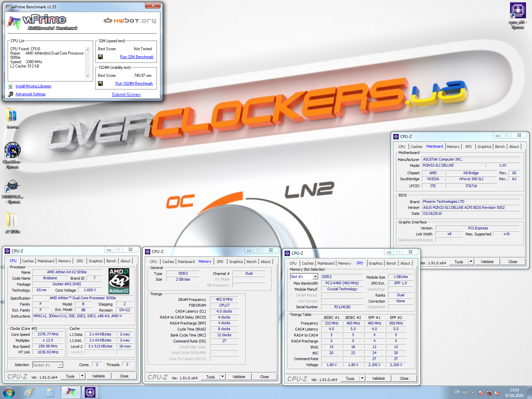Switch to CPU-Z via taskbar icon
Image resolution: width=532 pixels, height=399 pixels.
click(x=90, y=392)
